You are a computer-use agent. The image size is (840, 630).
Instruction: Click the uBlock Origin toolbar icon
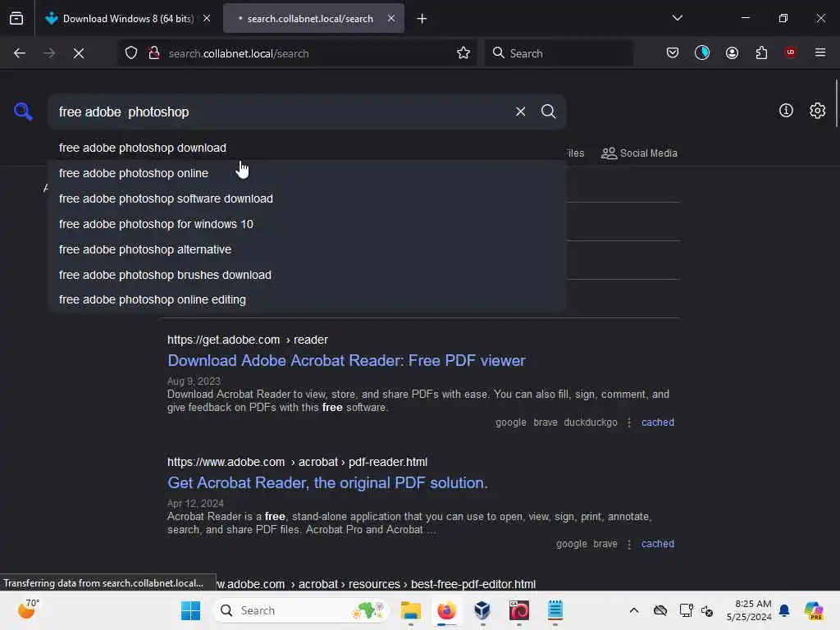click(790, 52)
